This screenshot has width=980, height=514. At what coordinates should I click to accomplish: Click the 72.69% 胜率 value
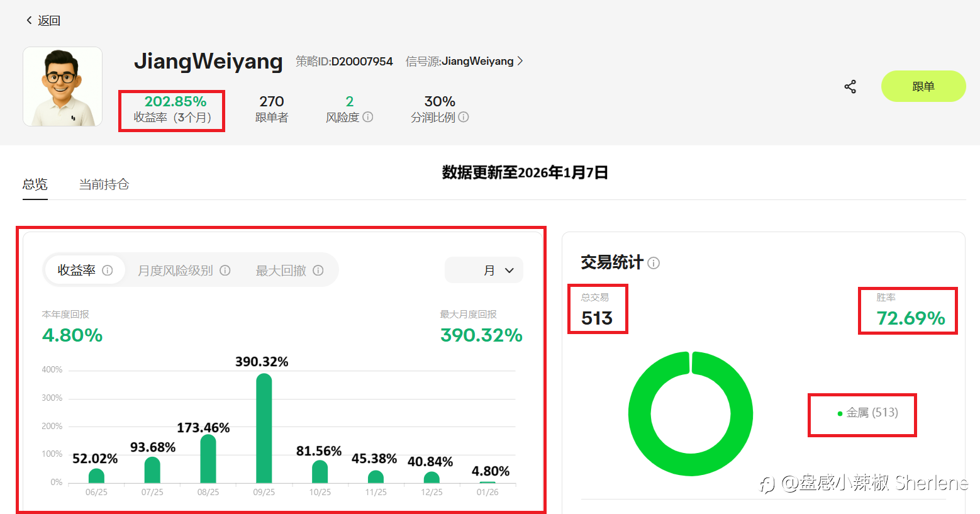911,318
